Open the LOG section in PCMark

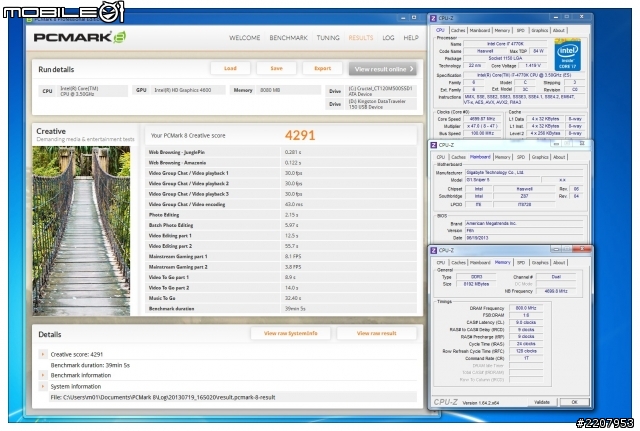click(x=388, y=38)
